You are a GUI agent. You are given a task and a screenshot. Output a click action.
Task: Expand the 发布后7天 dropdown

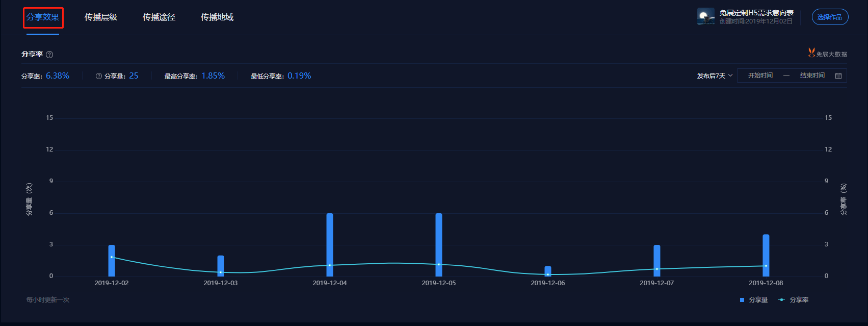[715, 76]
